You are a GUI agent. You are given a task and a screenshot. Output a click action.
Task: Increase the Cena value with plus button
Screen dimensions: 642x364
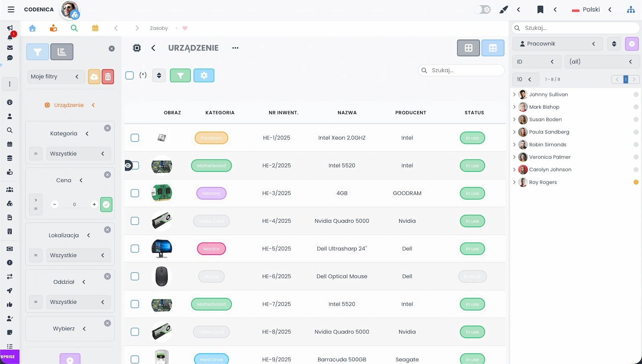(x=94, y=204)
